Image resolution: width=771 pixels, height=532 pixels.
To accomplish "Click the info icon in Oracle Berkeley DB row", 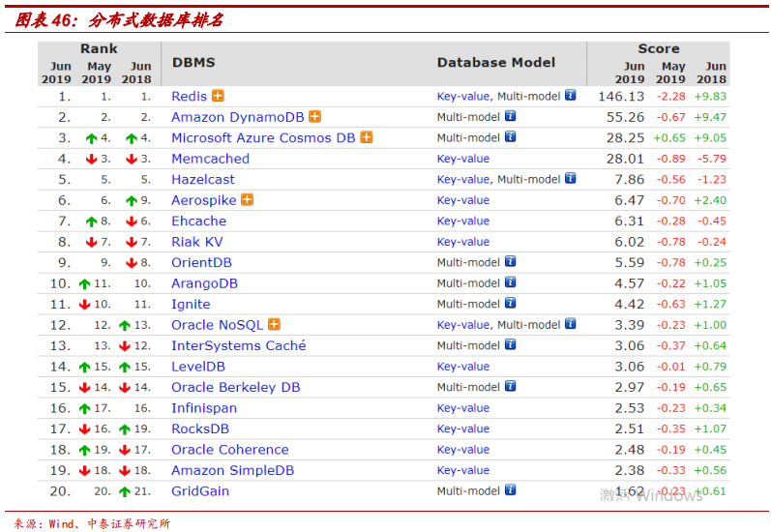I will pyautogui.click(x=511, y=386).
